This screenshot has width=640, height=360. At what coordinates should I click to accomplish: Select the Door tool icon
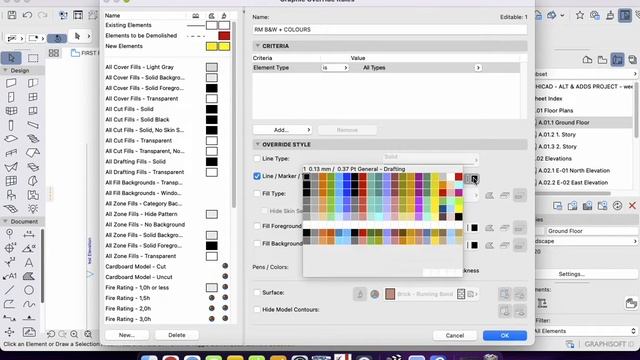[x=11, y=97]
